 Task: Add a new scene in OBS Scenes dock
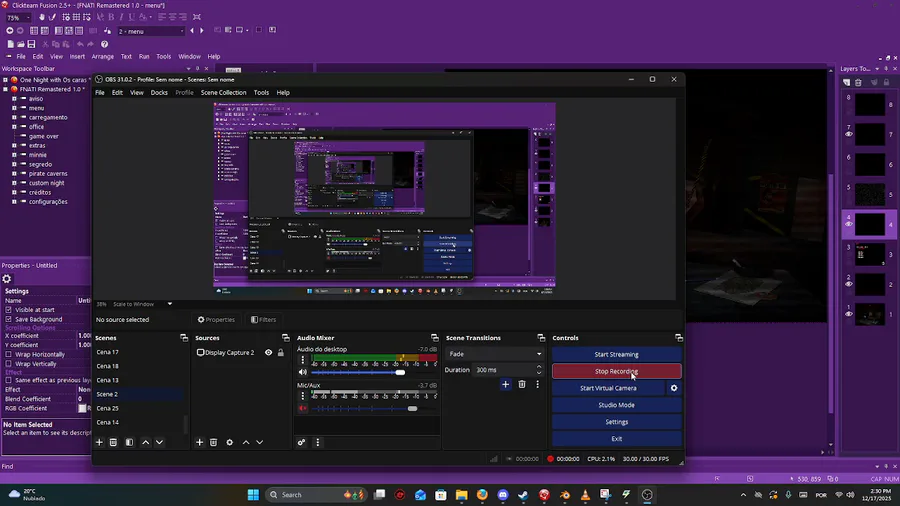tap(99, 442)
